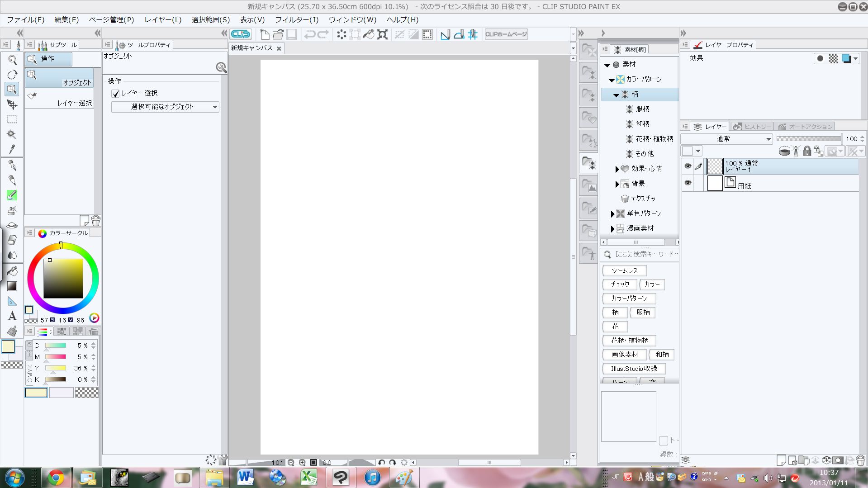Viewport: 868px width, 488px height.
Task: Switch to the ヒストリー tab
Action: pos(753,127)
